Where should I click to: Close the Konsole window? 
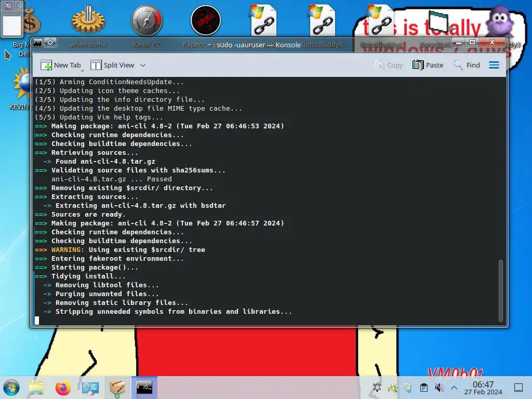pos(493,43)
